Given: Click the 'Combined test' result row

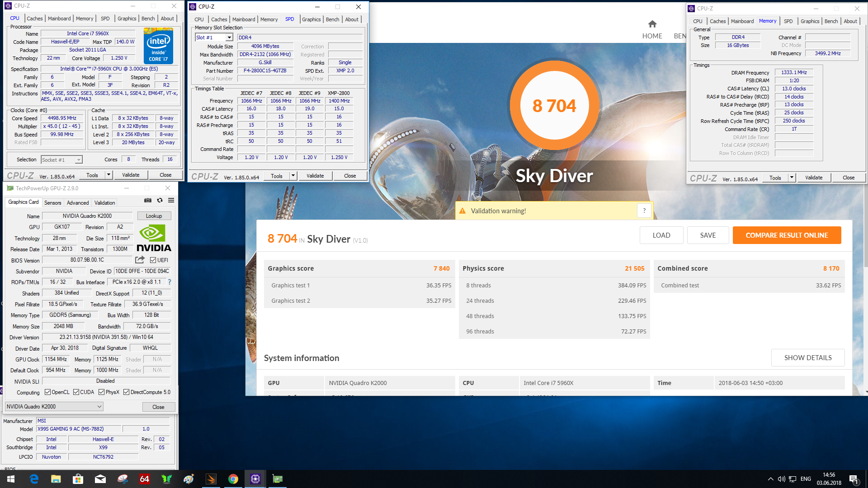Looking at the screenshot, I should (x=749, y=286).
